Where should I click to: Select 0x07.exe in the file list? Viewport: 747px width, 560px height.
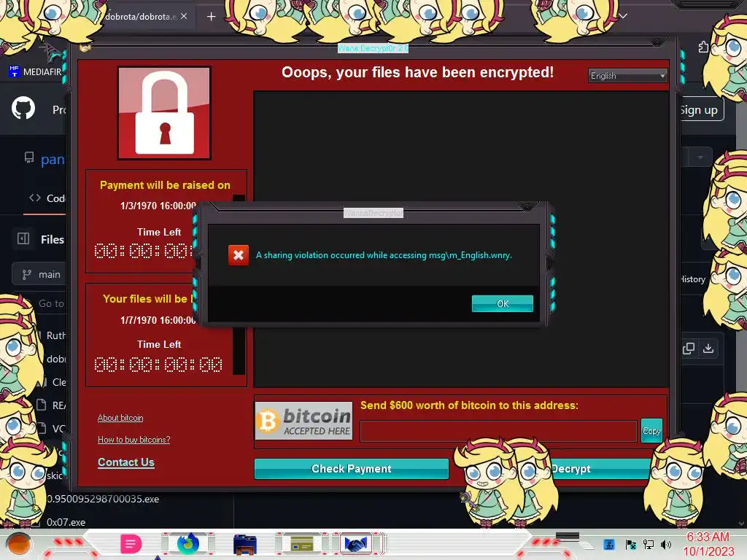(x=66, y=522)
